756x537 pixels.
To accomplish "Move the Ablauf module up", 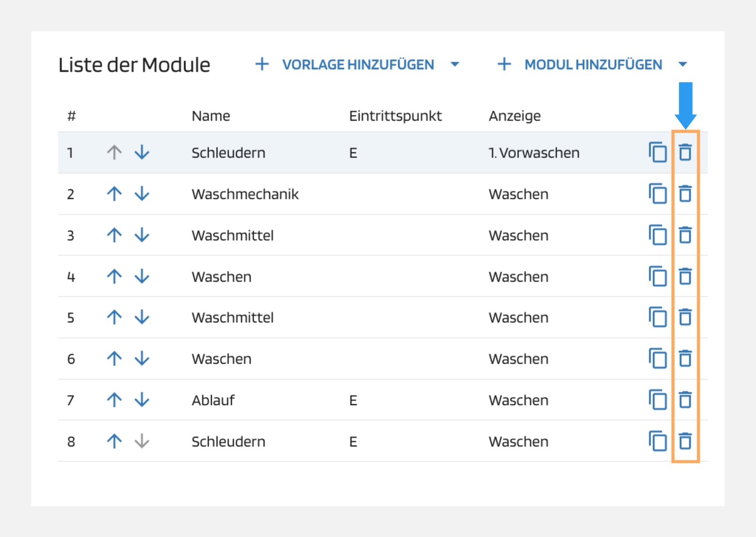I will (x=114, y=400).
